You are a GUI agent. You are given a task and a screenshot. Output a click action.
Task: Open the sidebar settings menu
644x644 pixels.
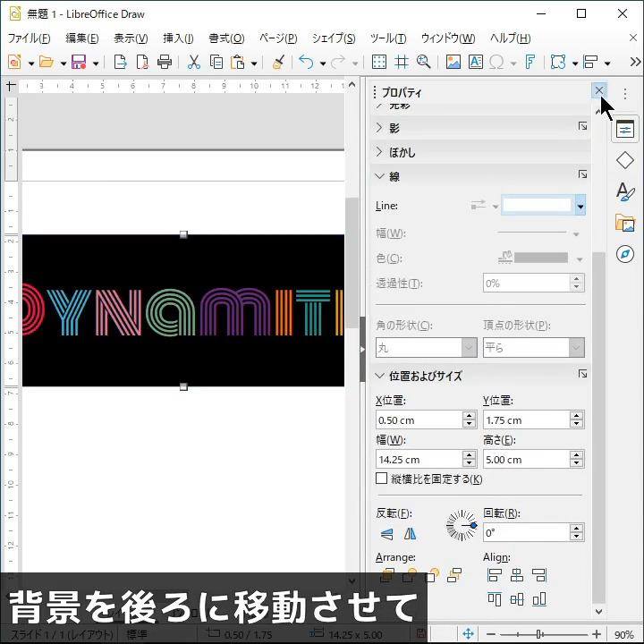(x=624, y=94)
